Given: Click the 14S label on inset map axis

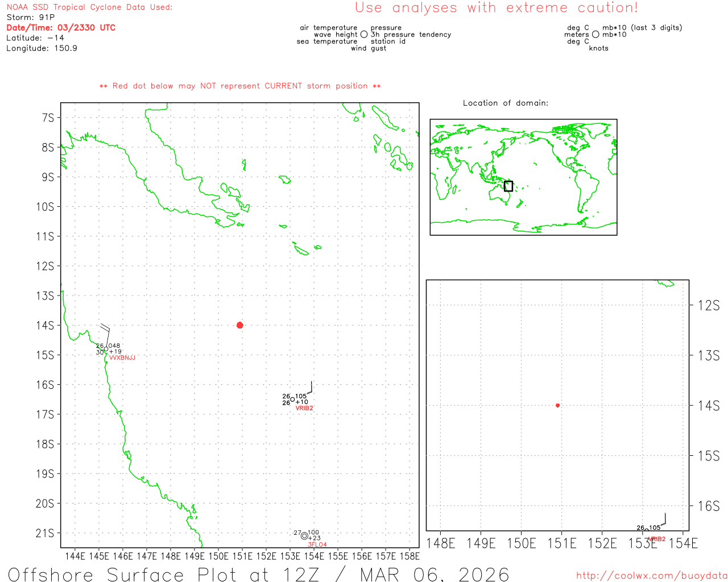Looking at the screenshot, I should tap(709, 405).
